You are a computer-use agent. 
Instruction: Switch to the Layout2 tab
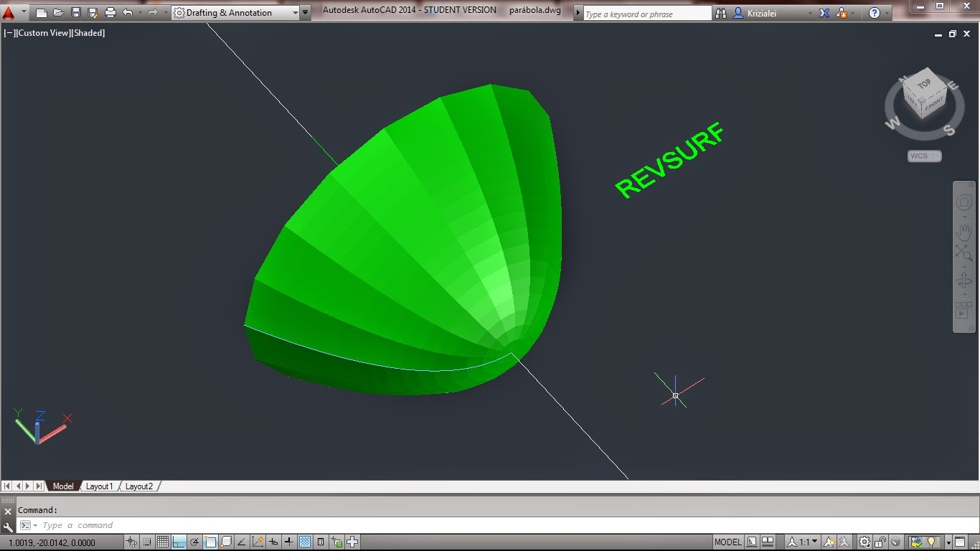coord(138,486)
